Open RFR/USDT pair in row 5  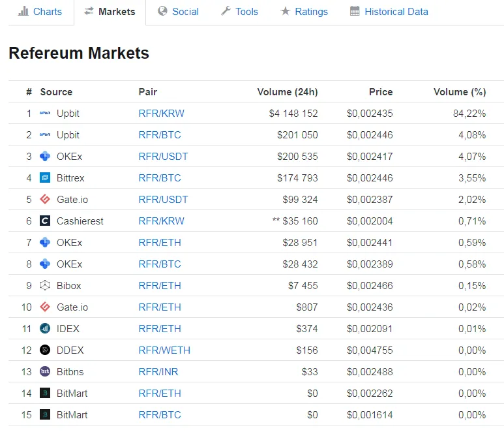(x=163, y=200)
